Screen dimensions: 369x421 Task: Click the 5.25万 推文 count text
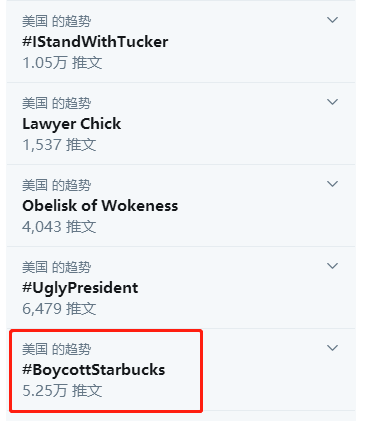click(62, 391)
